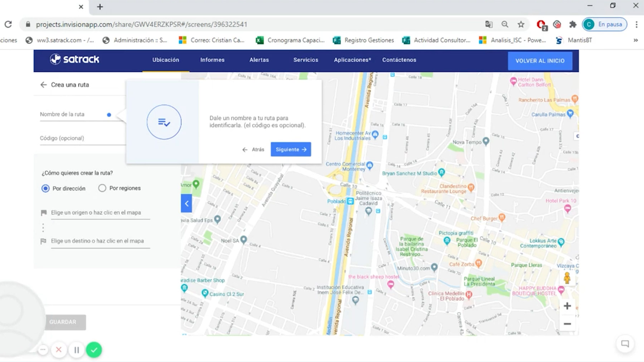Image resolution: width=644 pixels, height=362 pixels.
Task: Open the ww3.satrack.com bookmark
Action: [60, 40]
